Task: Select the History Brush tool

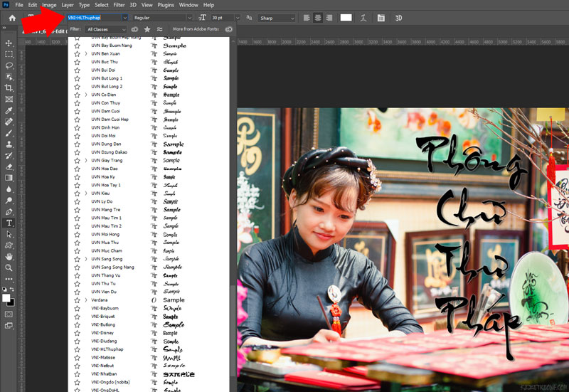Action: 9,155
